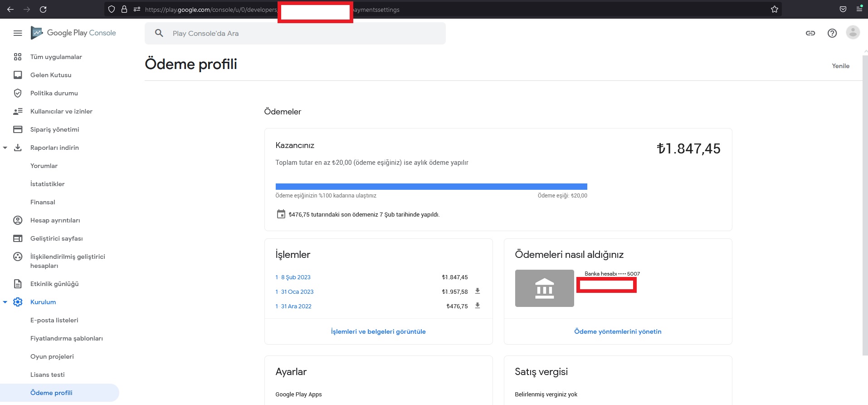
Task: Click the Hesap ayrıntıları person icon
Action: [x=18, y=220]
